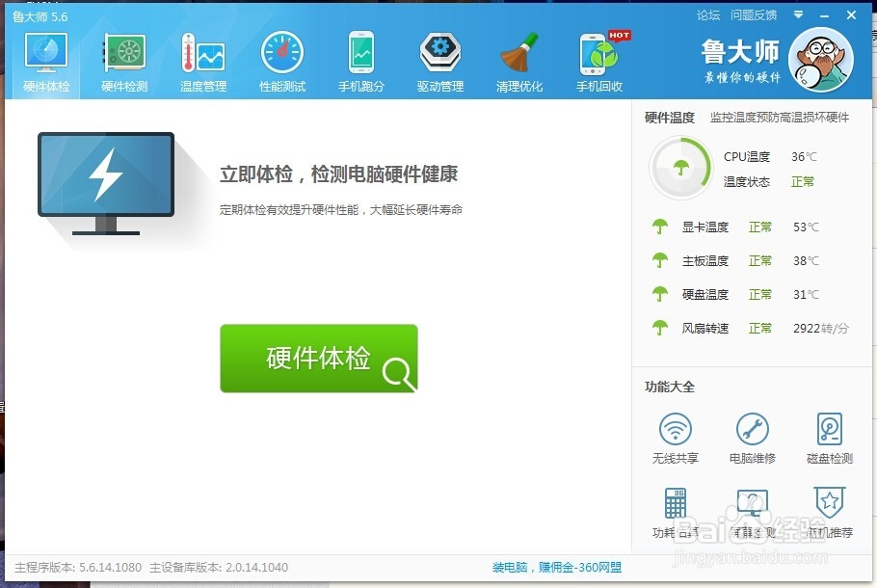This screenshot has width=877, height=588.
Task: Close the 鲁大师 window
Action: coord(851,15)
